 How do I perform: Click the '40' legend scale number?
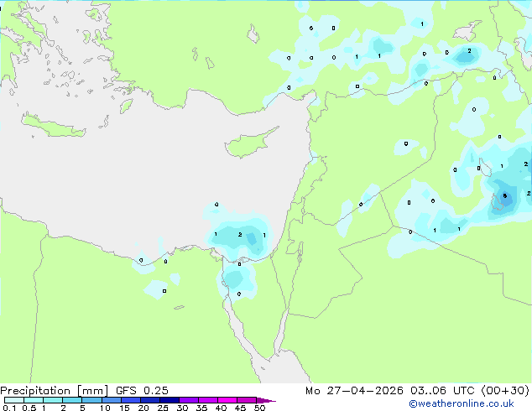coord(221,408)
